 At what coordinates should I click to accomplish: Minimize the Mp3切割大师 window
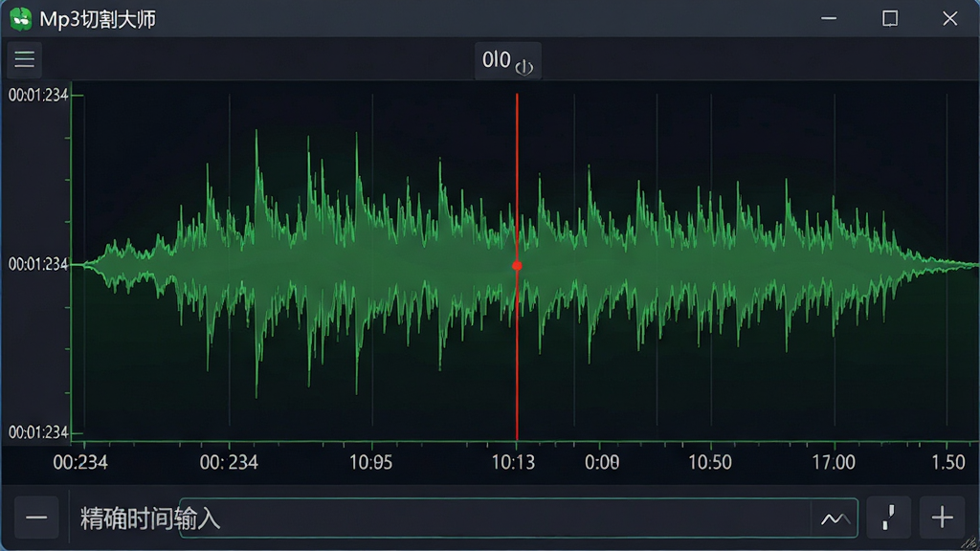tap(829, 19)
